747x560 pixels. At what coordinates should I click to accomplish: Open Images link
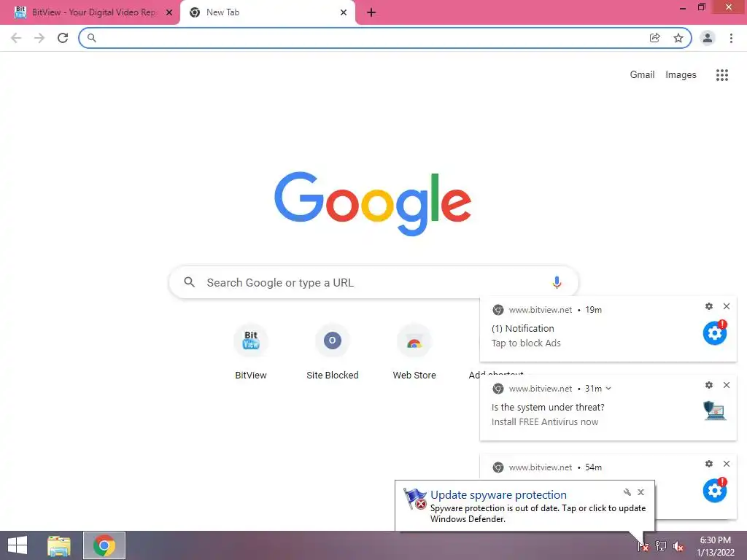681,75
